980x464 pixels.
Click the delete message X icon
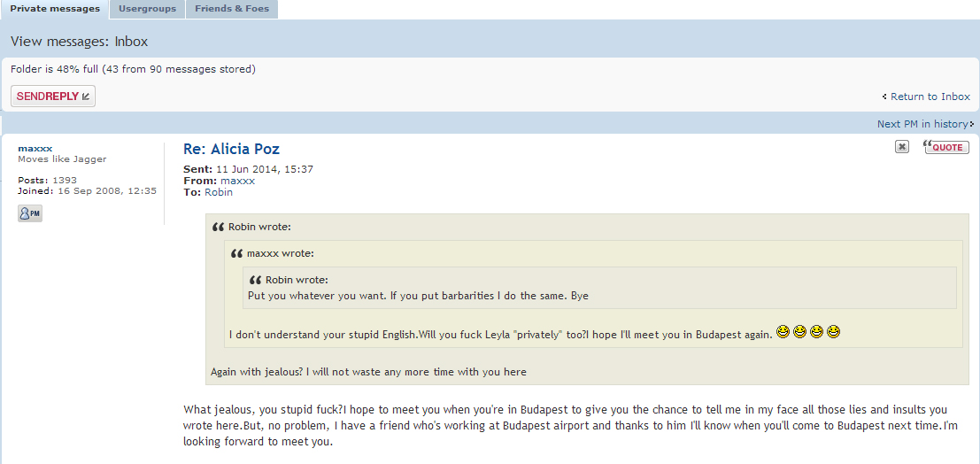(902, 146)
